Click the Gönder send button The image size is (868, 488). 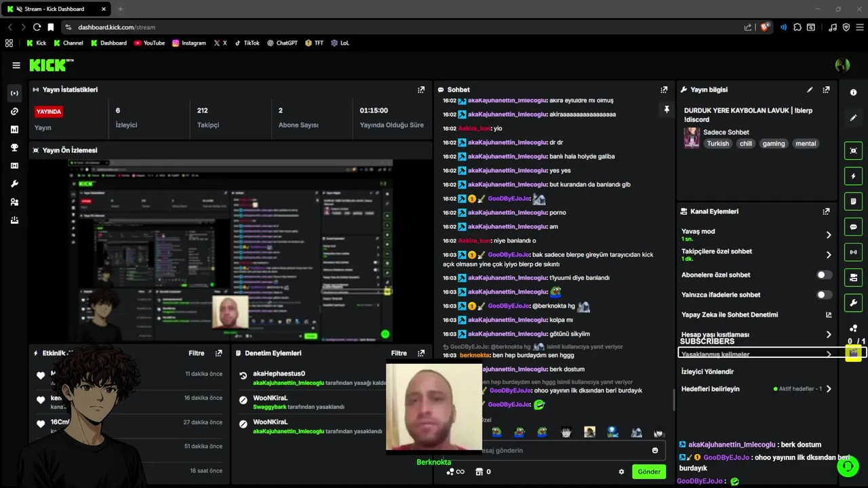(649, 472)
